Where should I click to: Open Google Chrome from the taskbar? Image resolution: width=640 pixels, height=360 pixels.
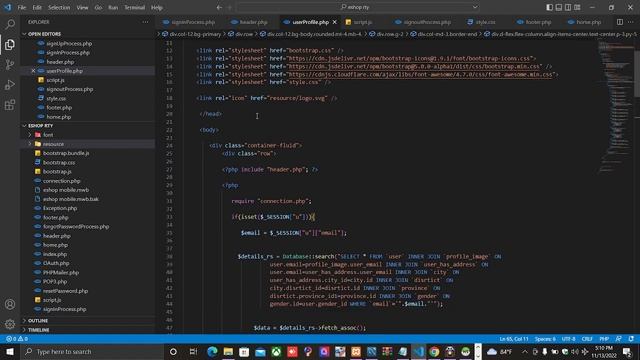click(x=434, y=351)
